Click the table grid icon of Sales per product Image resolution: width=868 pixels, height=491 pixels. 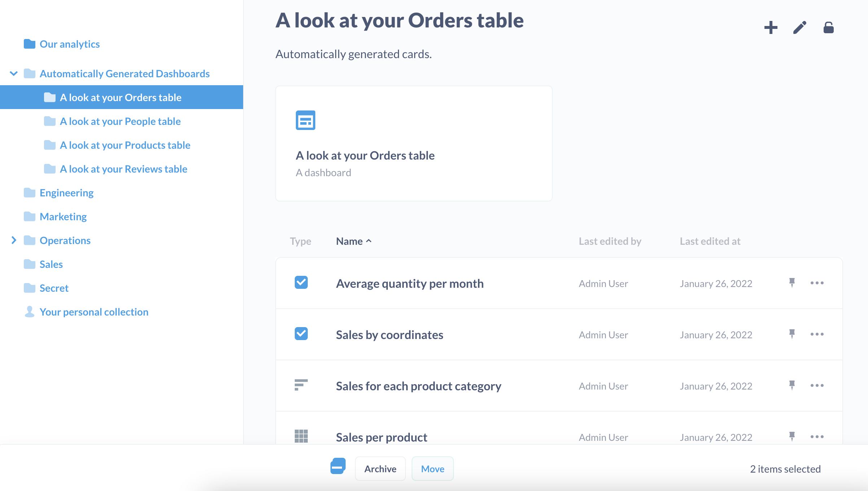(x=301, y=436)
